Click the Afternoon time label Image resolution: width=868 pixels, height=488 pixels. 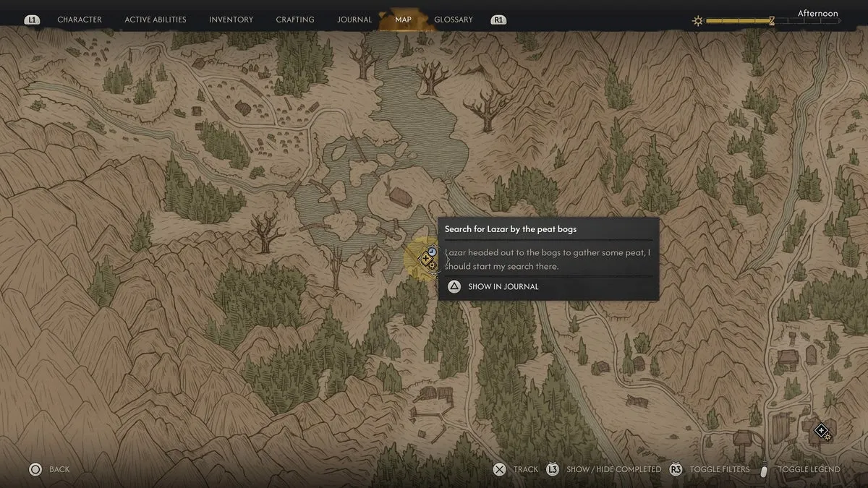coord(818,13)
